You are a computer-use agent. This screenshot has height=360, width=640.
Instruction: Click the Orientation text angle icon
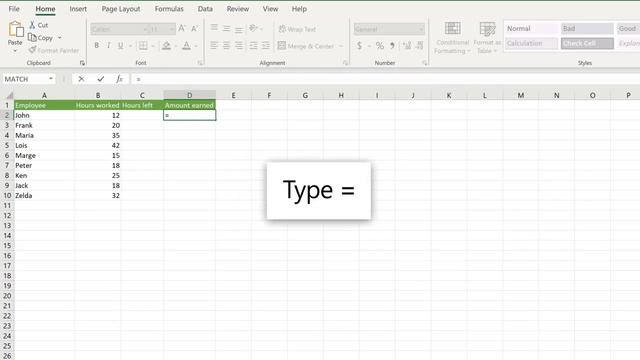[x=253, y=28]
